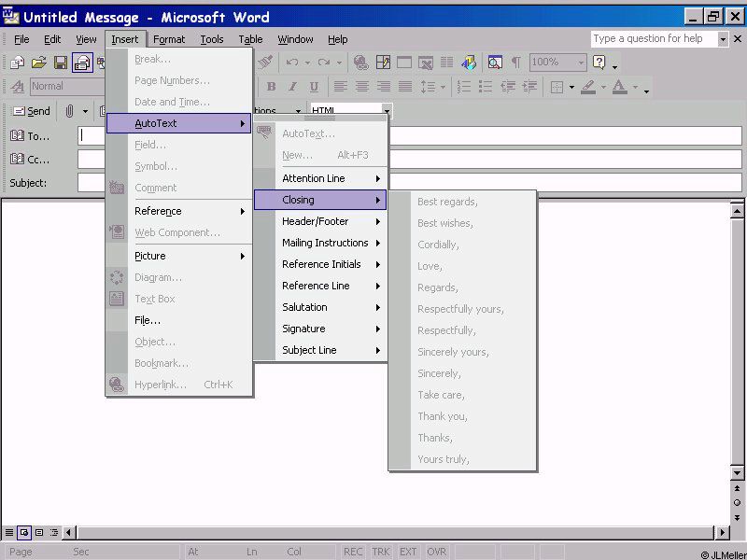This screenshot has height=560, width=747.
Task: Choose 'File...' in Insert menu
Action: (148, 320)
